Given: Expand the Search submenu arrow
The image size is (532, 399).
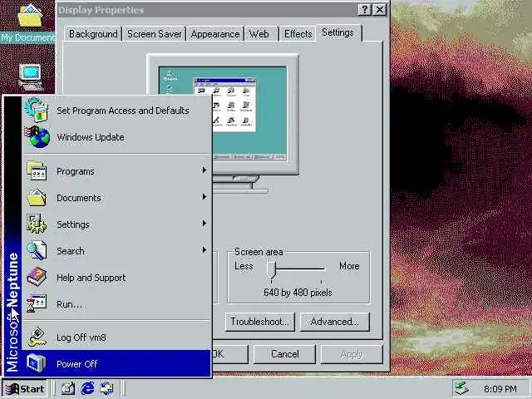Looking at the screenshot, I should point(204,250).
